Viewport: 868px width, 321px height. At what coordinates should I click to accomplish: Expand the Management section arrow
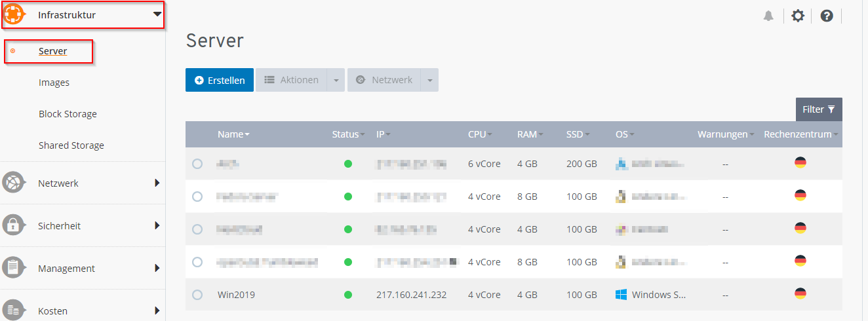[157, 268]
